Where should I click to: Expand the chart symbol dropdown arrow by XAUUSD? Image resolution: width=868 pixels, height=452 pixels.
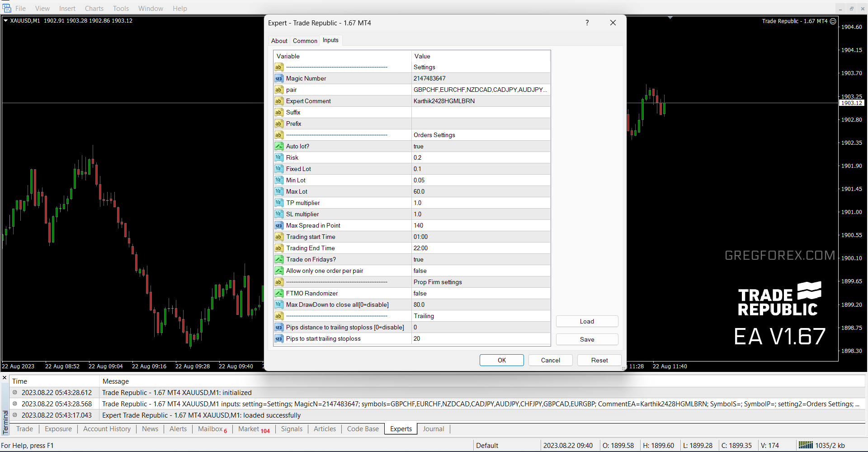point(5,21)
